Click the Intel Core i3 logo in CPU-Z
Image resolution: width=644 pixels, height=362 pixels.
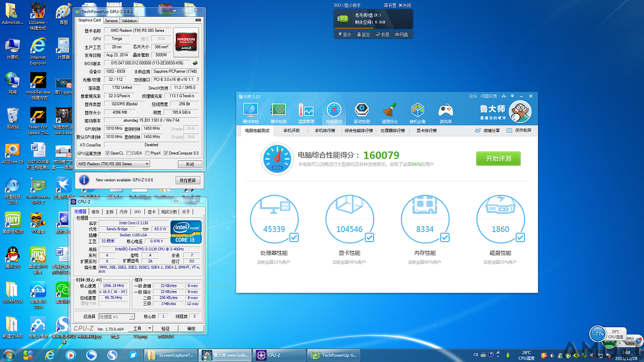coord(186,232)
